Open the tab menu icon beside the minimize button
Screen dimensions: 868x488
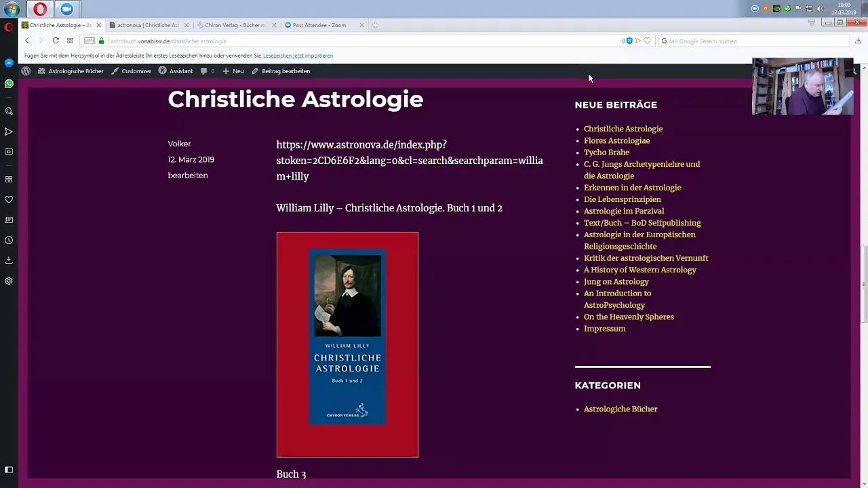[x=812, y=23]
